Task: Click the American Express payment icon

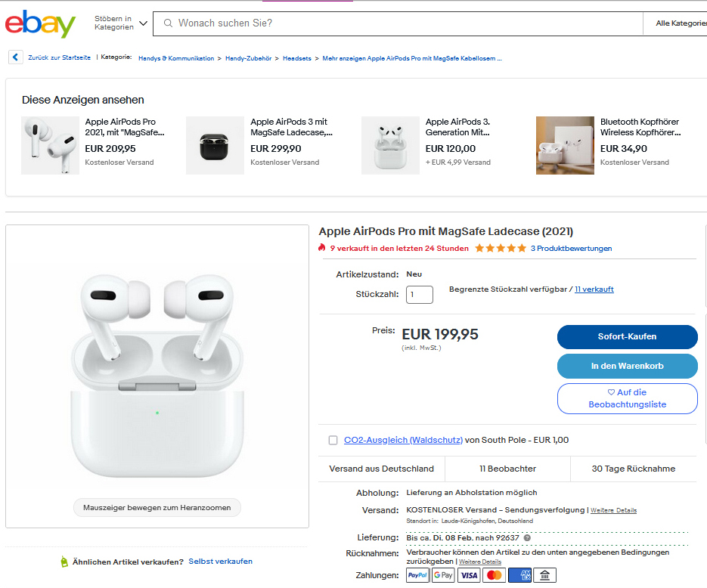Action: [519, 576]
